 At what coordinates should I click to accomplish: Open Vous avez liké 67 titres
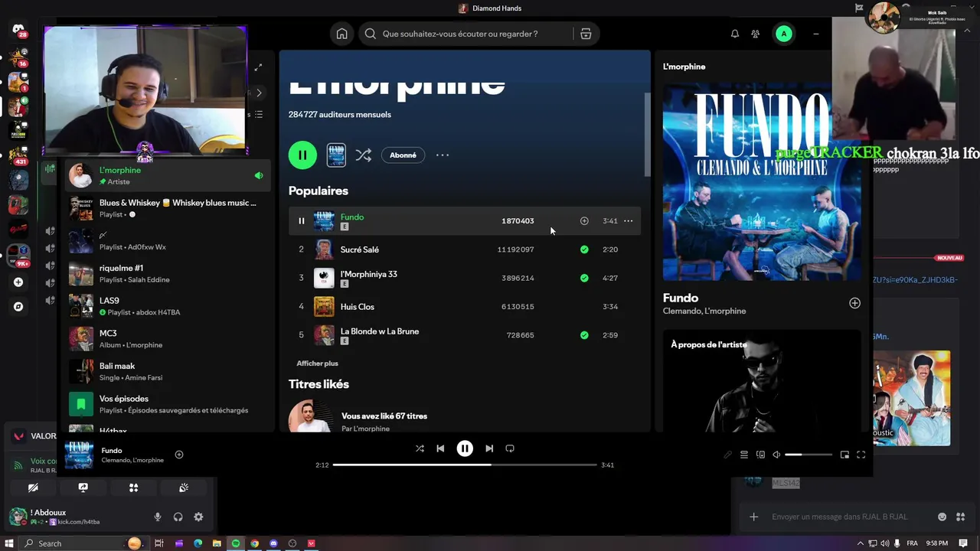[x=384, y=416]
